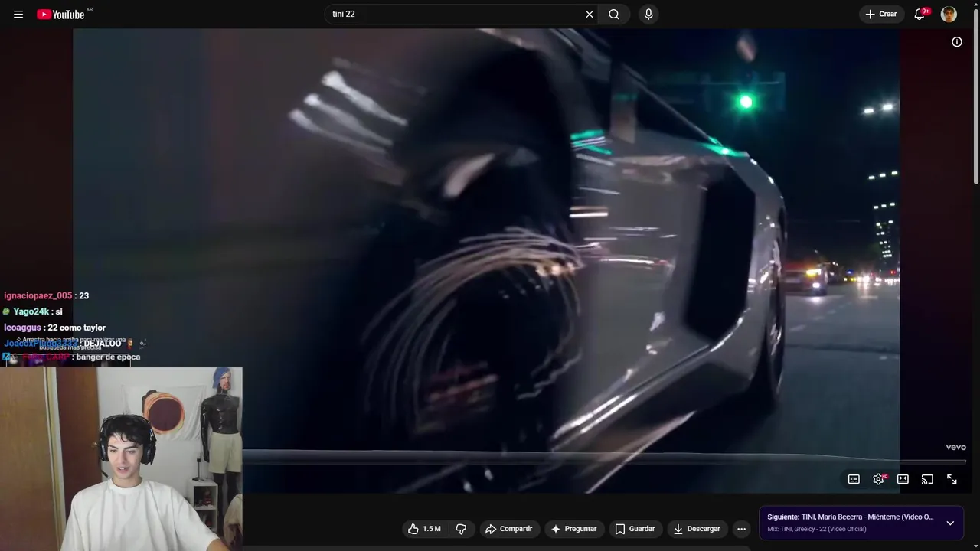Open more actions three-dot menu
This screenshot has height=551, width=980.
point(741,529)
